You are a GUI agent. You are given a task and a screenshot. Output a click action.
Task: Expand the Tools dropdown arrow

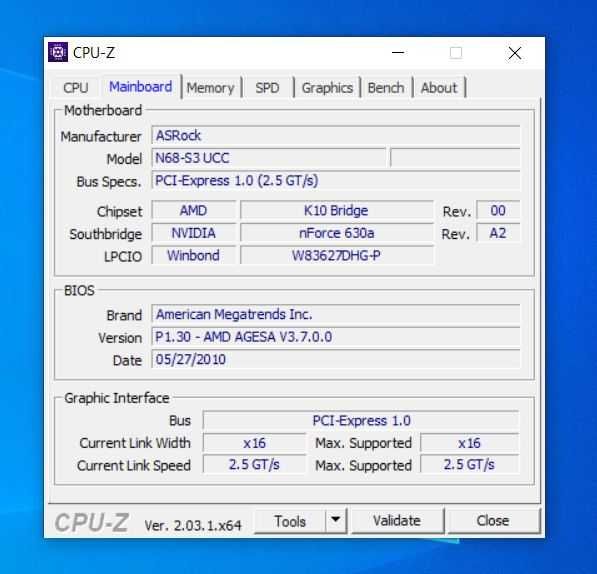pos(335,520)
